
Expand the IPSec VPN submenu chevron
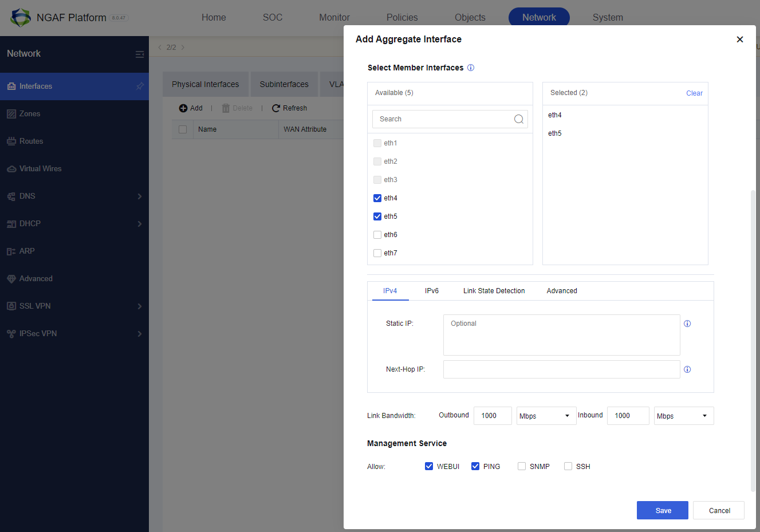pos(140,334)
